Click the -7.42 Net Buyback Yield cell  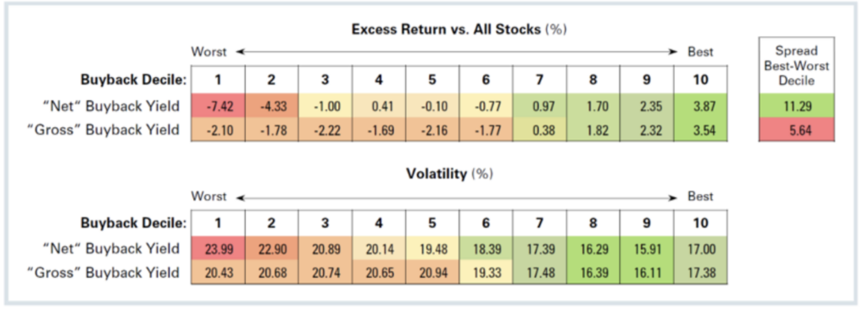pos(218,106)
